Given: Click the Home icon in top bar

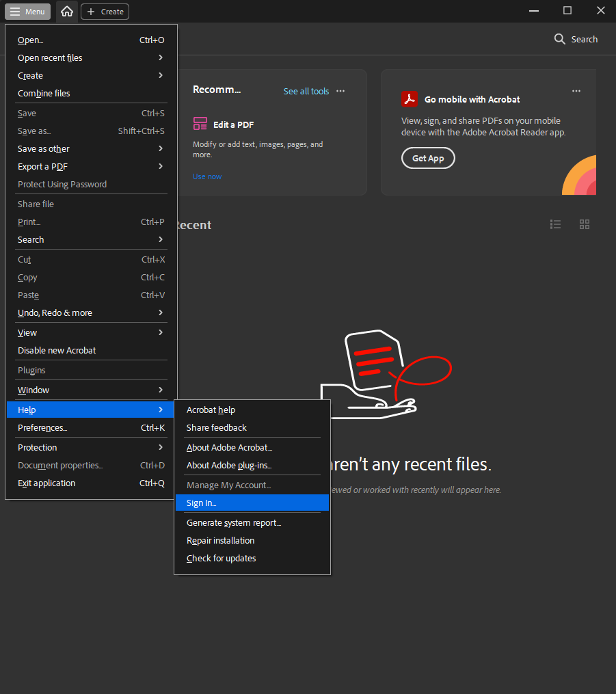Looking at the screenshot, I should pyautogui.click(x=66, y=12).
